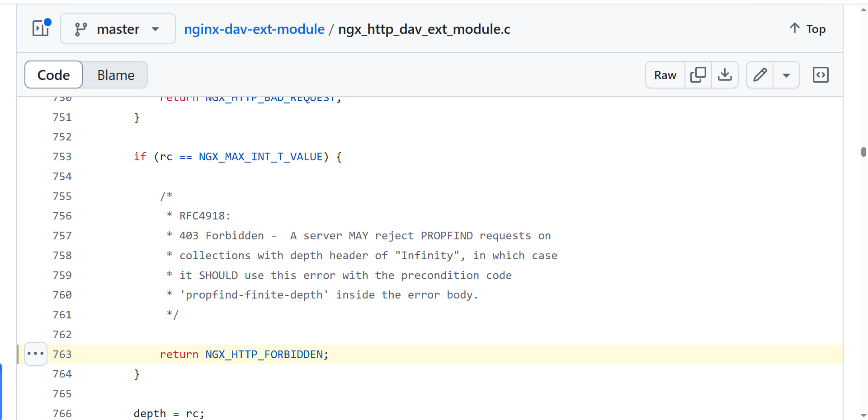Viewport: 868px width, 420px height.
Task: Switch to the Code view tab
Action: click(54, 75)
